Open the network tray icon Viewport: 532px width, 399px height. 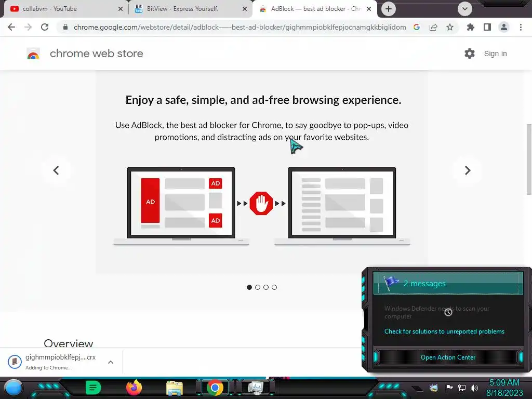click(x=462, y=388)
